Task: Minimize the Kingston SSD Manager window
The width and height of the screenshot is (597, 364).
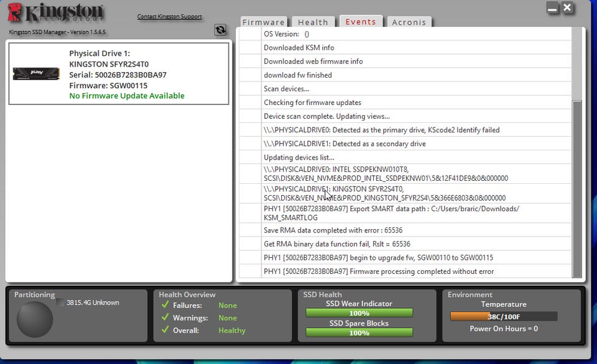Action: click(x=552, y=8)
